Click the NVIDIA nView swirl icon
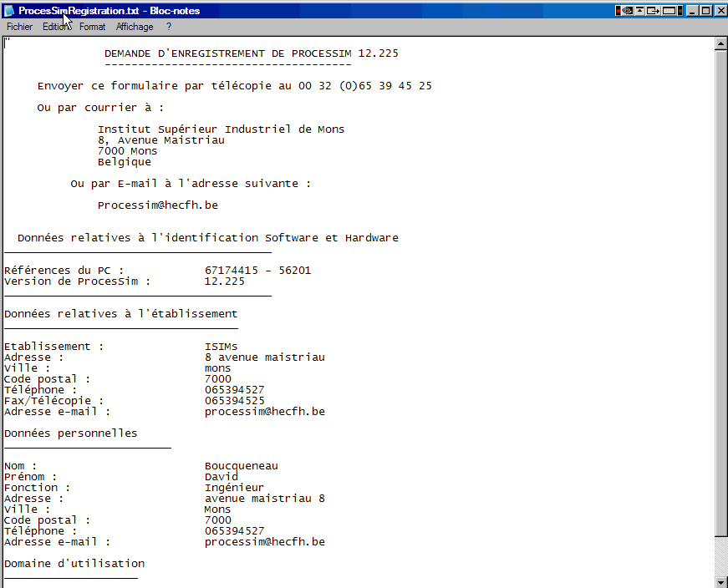Screen dimensions: 728x588 click(x=628, y=11)
